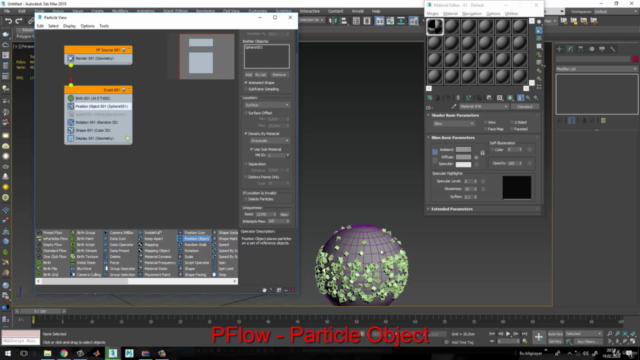
Task: Click the animation Play button
Action: tap(508, 334)
